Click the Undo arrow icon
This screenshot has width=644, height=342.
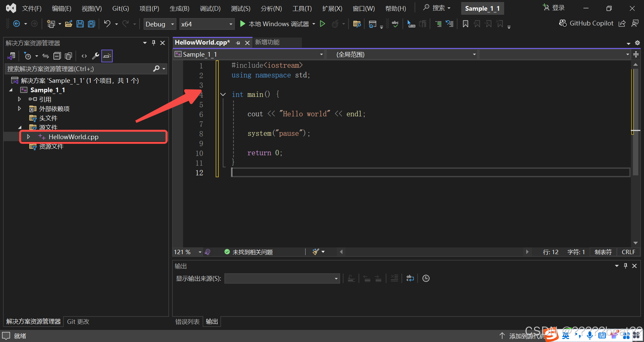tap(107, 24)
